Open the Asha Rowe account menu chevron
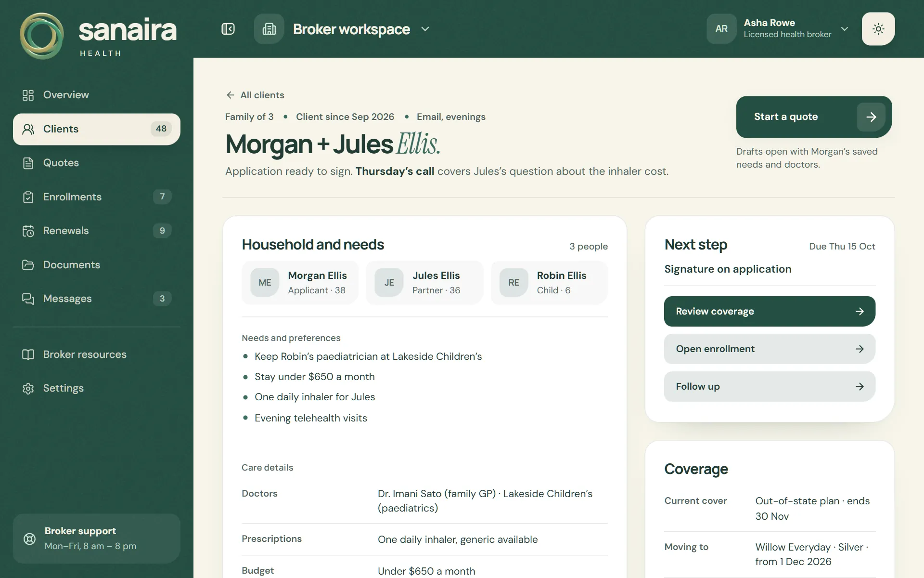This screenshot has height=578, width=924. coord(845,29)
